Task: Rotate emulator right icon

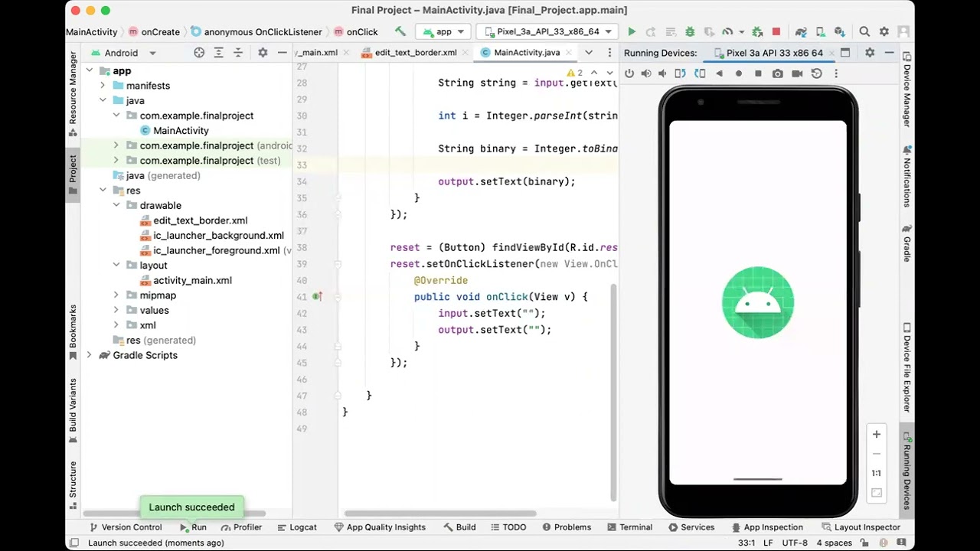Action: tap(700, 73)
